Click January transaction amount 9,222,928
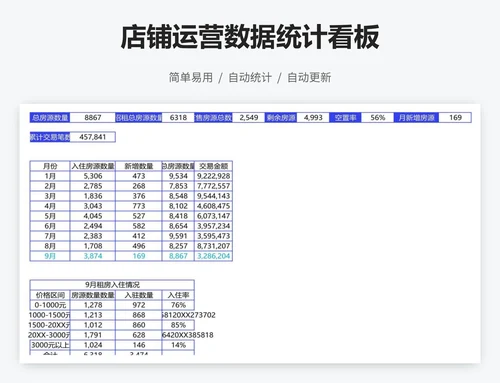500x383 pixels. [213, 176]
